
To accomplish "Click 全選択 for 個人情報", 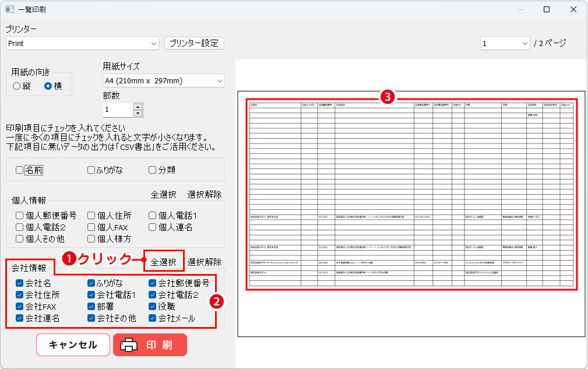I will click(x=163, y=194).
